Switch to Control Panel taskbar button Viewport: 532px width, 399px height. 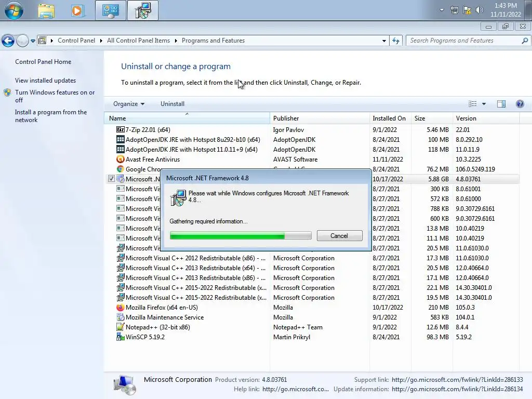[110, 10]
